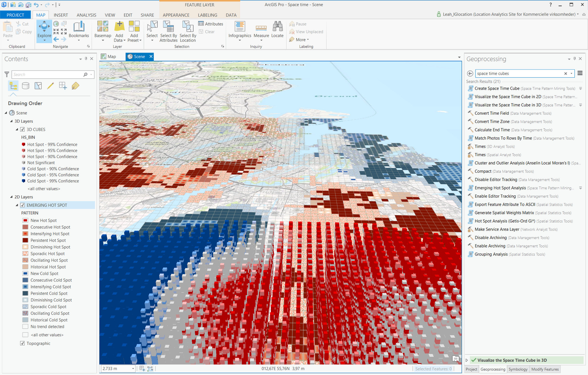The image size is (588, 375).
Task: Switch Contents to List By Data Source view
Action: coord(26,85)
